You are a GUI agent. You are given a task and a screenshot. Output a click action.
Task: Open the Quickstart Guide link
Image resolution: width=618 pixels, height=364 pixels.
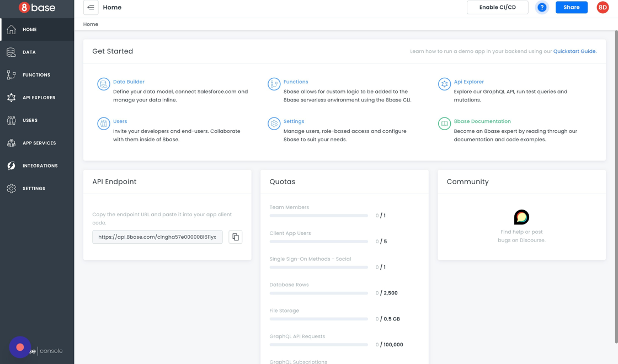(574, 51)
